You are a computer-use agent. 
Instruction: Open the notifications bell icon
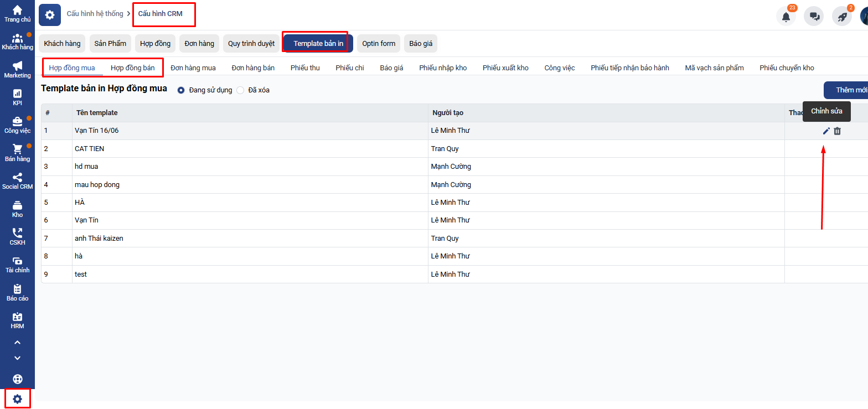tap(786, 16)
